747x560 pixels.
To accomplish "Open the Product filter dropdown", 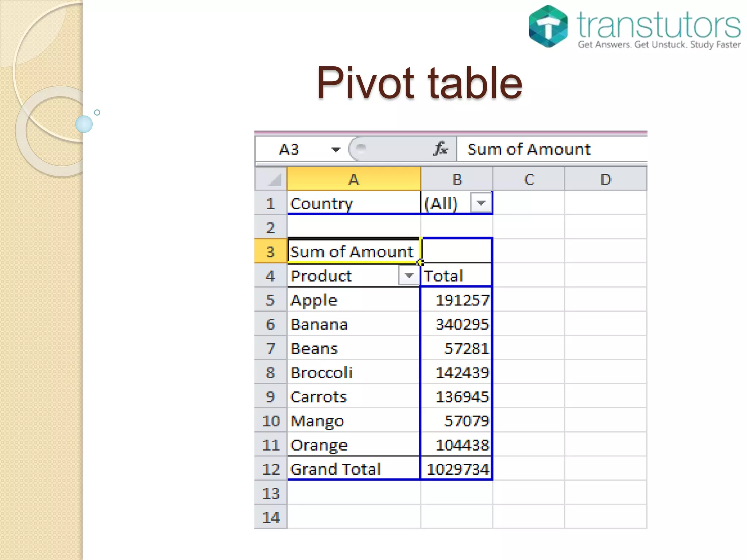I will [409, 276].
